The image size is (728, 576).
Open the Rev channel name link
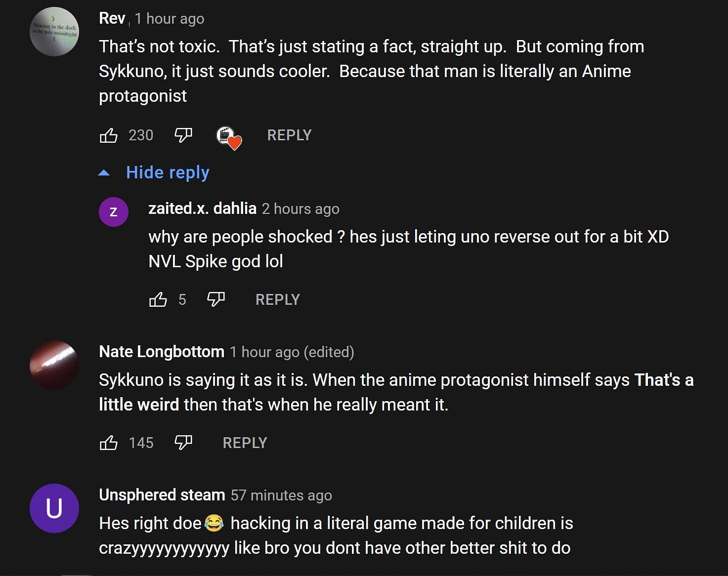tap(112, 18)
